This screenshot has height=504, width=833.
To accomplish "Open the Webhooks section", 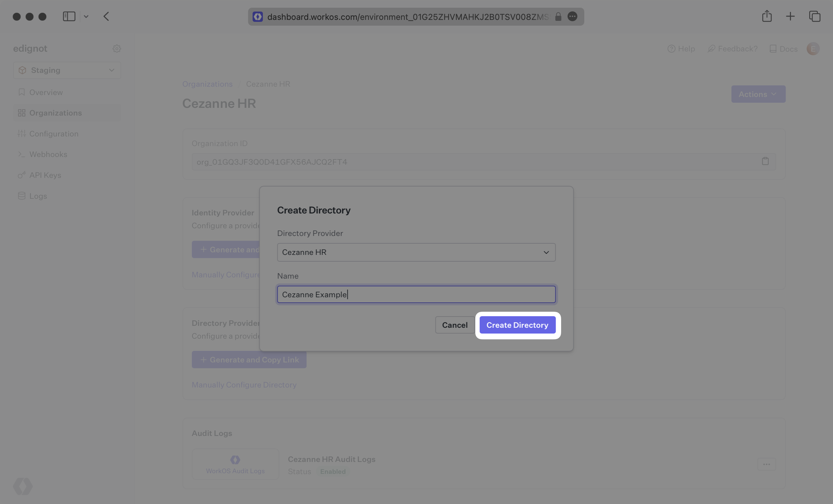I will (x=48, y=154).
